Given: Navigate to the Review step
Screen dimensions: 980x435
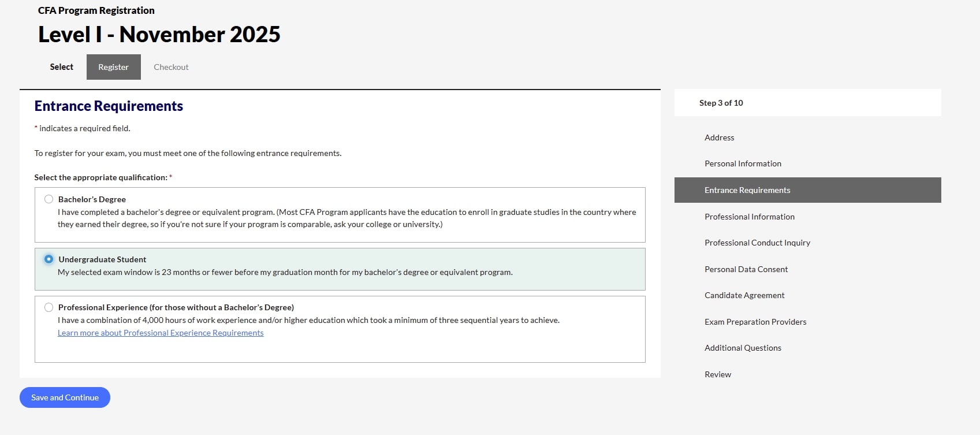Looking at the screenshot, I should tap(718, 374).
